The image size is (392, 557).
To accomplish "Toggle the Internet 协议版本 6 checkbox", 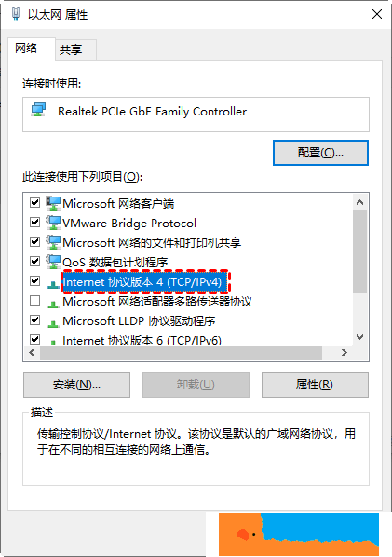I will click(x=34, y=339).
